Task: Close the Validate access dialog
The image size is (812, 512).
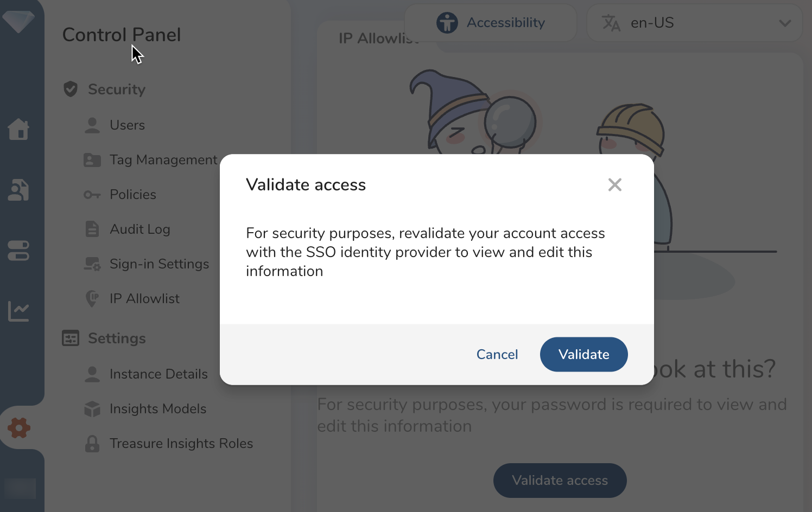Action: [615, 185]
